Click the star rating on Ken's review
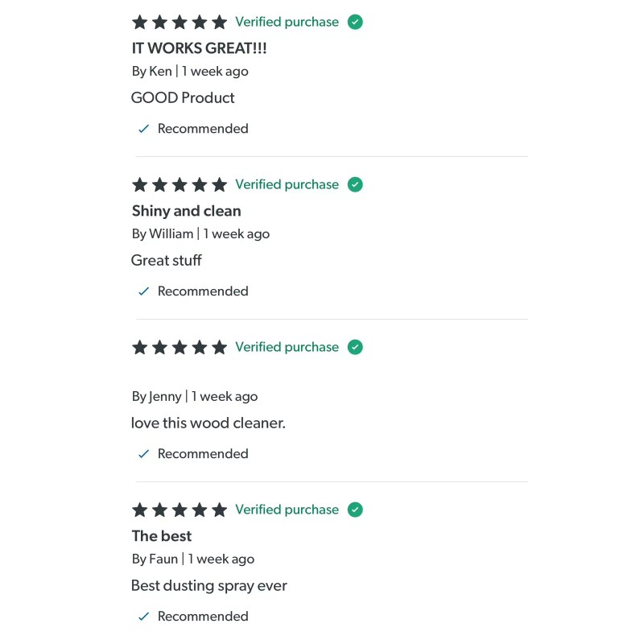Screen dimensions: 644x644 coord(180,23)
